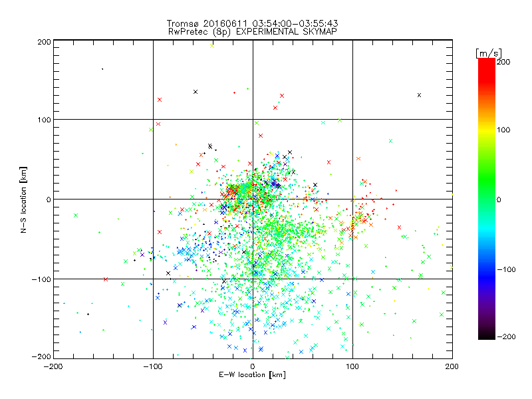
Task: Click the x-axis '-200' tick label
Action: tap(53, 366)
